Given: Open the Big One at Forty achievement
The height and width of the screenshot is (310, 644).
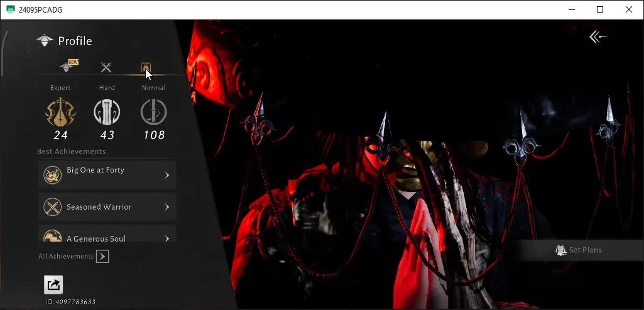Looking at the screenshot, I should [x=107, y=174].
